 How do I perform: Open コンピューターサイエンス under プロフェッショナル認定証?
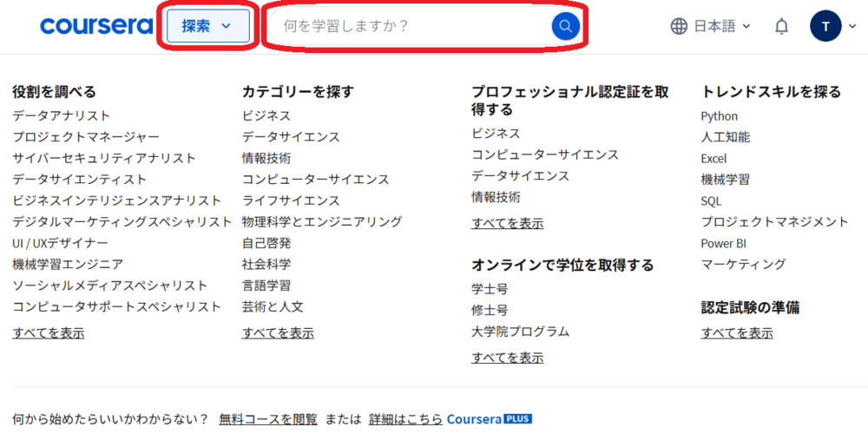point(545,154)
